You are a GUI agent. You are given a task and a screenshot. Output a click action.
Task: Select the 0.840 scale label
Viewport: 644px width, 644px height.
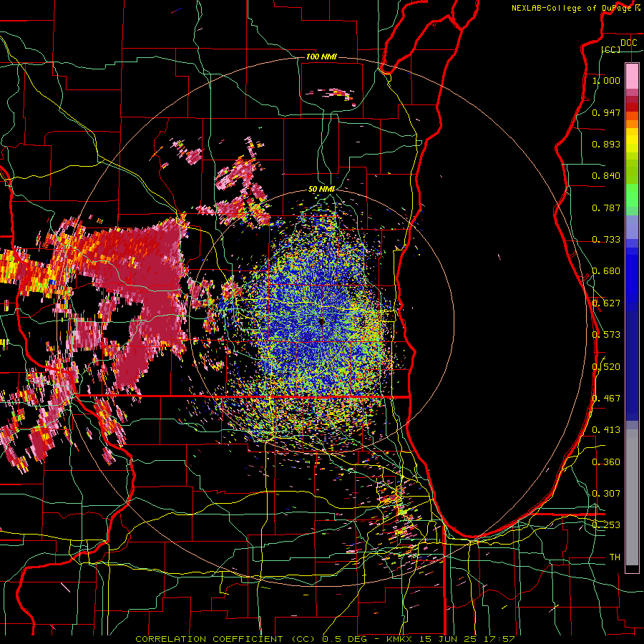tap(606, 176)
